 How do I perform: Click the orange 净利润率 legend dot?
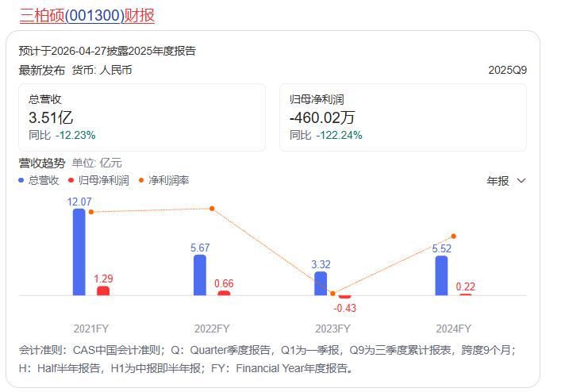click(x=141, y=180)
